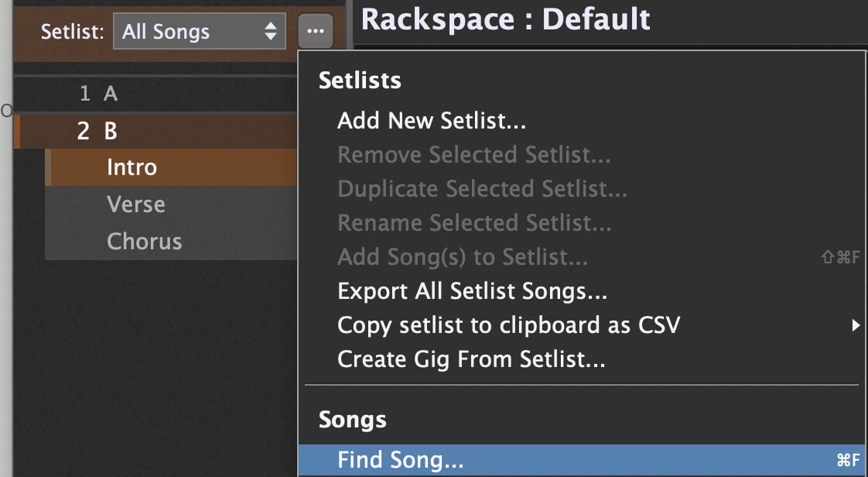This screenshot has height=477, width=868.
Task: Select song 2 B in list
Action: [110, 131]
